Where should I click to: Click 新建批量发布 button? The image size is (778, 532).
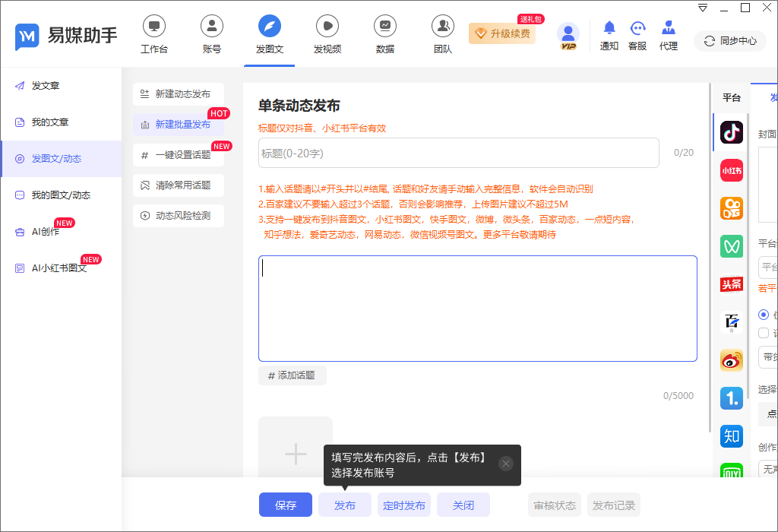tap(178, 124)
